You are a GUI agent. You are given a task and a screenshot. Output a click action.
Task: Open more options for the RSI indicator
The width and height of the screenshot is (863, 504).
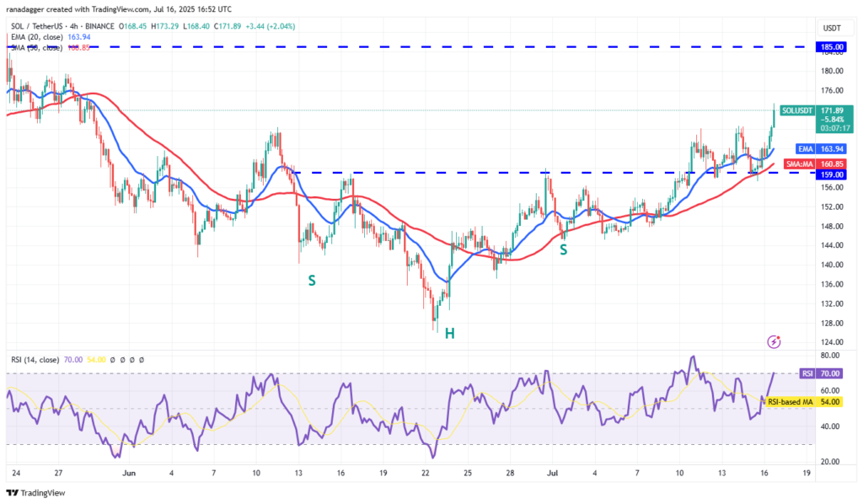pyautogui.click(x=140, y=359)
